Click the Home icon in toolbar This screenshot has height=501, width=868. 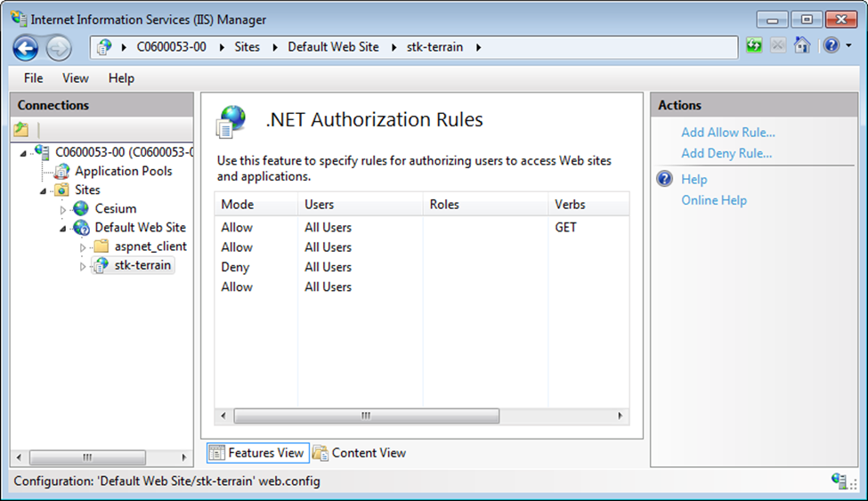(802, 45)
